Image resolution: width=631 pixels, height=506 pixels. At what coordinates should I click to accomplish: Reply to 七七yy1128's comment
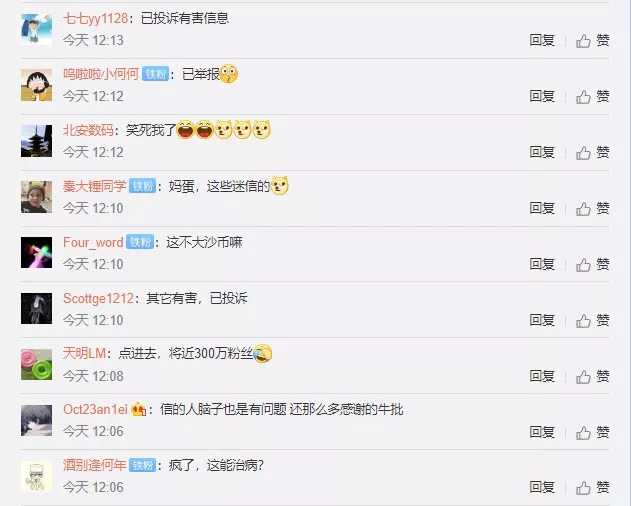[x=542, y=40]
